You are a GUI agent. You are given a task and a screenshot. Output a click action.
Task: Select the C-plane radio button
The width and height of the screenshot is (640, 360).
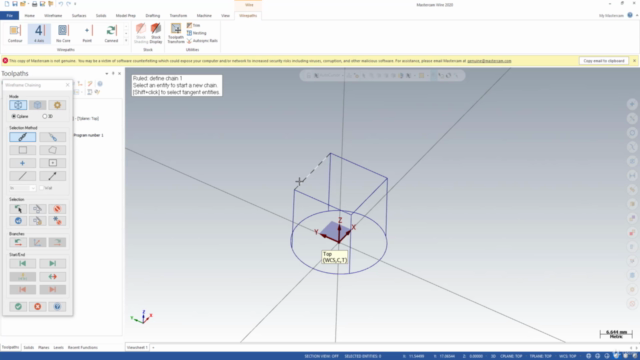(14, 116)
